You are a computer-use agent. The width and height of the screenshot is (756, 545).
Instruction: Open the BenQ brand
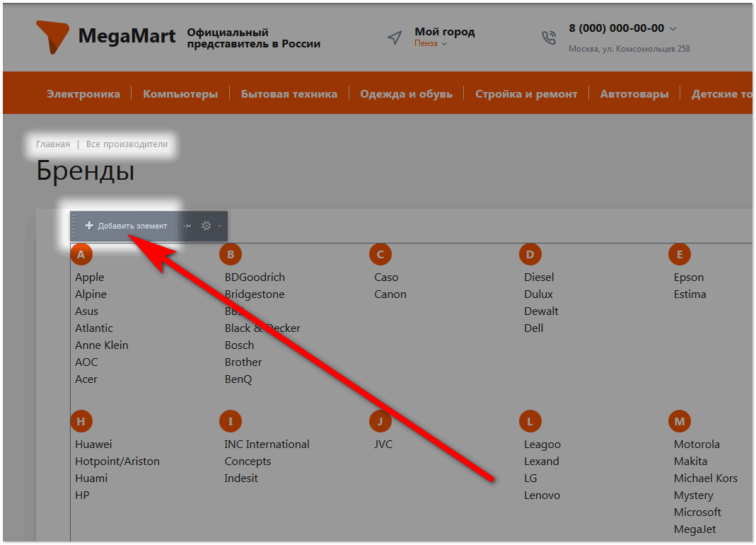pos(238,379)
